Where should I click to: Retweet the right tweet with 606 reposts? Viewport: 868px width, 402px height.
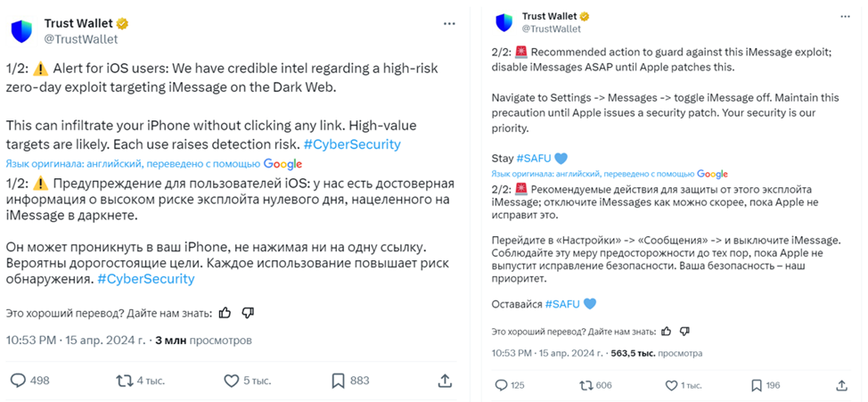[x=585, y=385]
